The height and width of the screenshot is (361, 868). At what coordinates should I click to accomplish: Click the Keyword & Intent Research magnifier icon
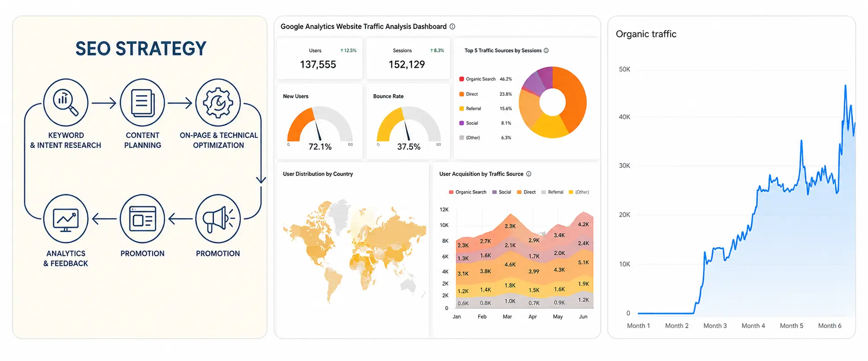66,102
